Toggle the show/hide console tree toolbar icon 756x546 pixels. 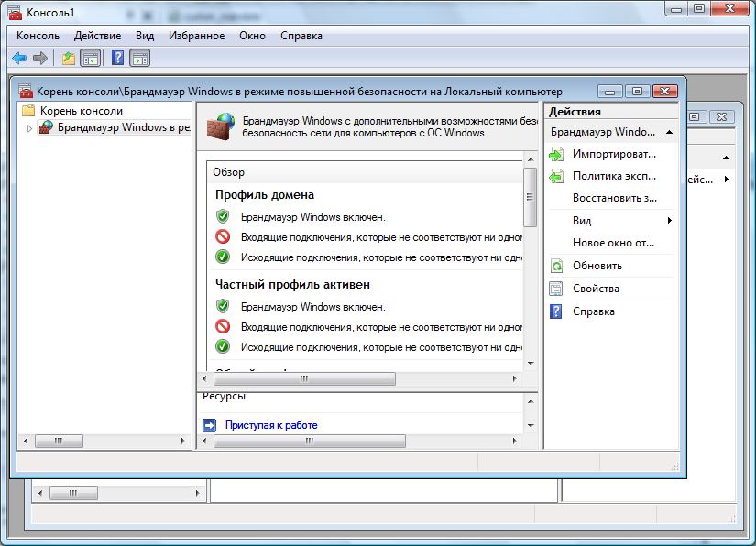(x=90, y=58)
